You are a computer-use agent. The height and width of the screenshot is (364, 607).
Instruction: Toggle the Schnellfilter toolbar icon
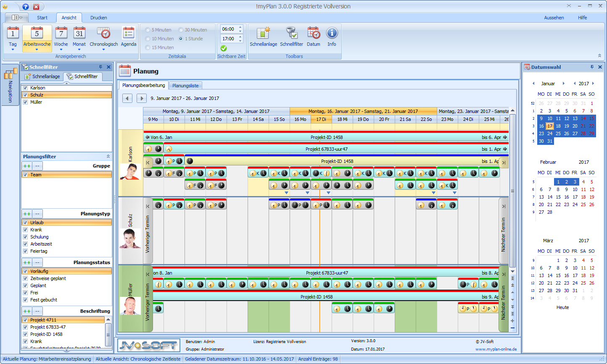pyautogui.click(x=291, y=36)
